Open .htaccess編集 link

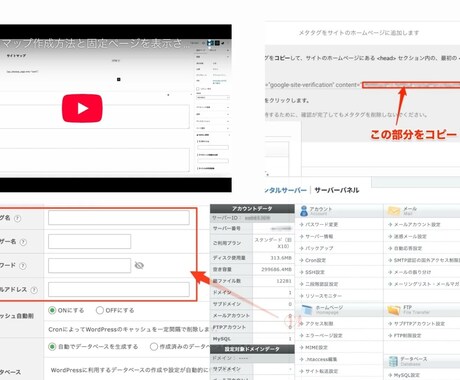click(321, 359)
